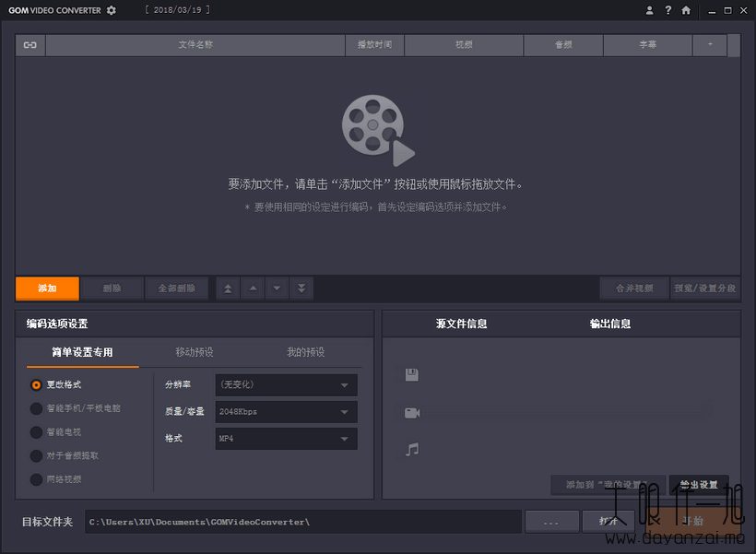Image resolution: width=756 pixels, height=554 pixels.
Task: Click the user account icon
Action: pyautogui.click(x=649, y=10)
